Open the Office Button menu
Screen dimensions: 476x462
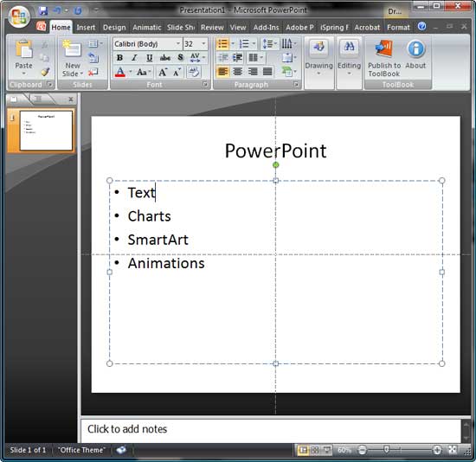[x=19, y=16]
